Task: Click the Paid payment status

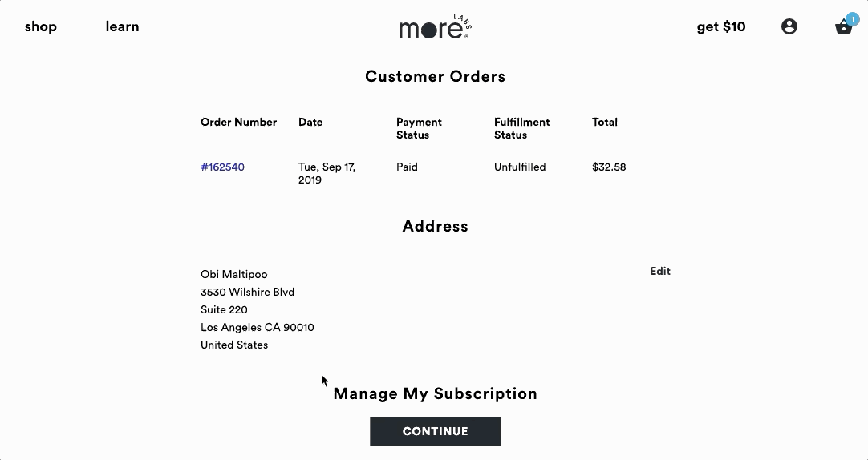Action: [x=407, y=167]
